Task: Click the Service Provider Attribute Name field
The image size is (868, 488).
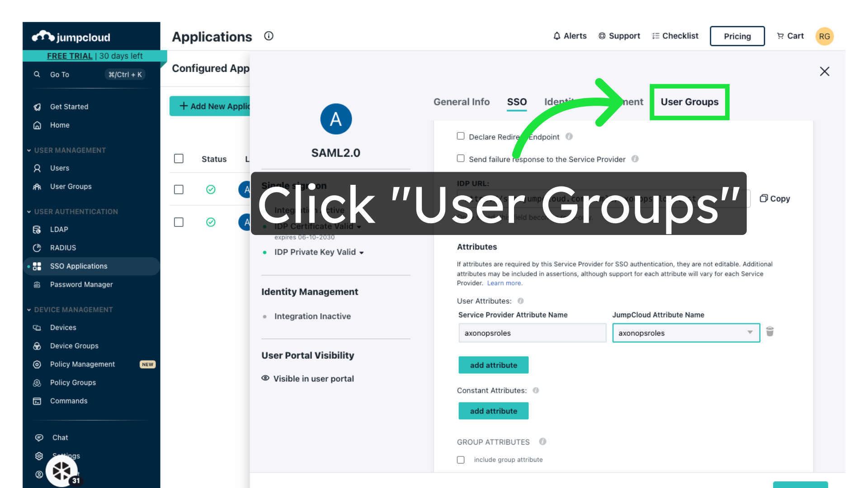Action: tap(532, 333)
